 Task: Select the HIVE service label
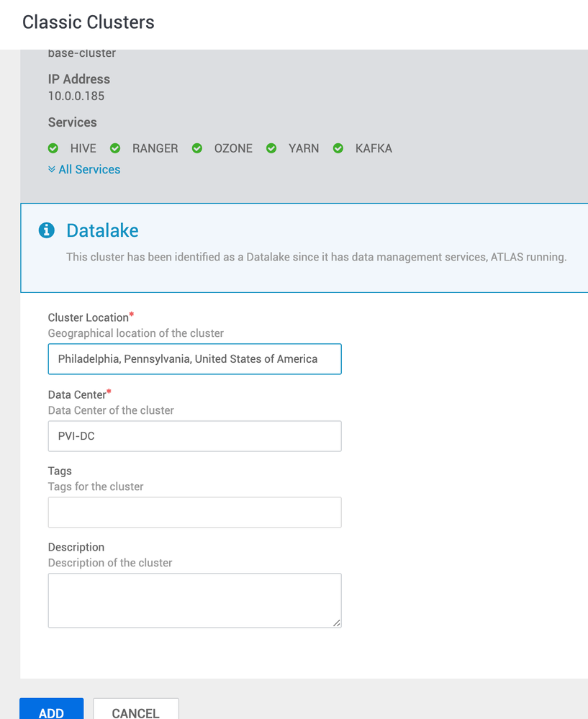83,148
